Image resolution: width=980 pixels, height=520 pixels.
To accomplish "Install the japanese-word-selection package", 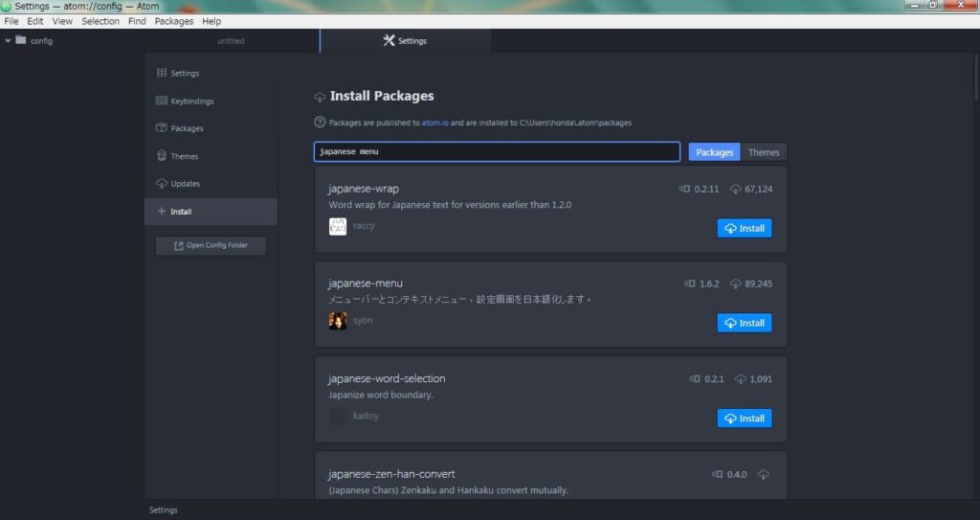I will coord(745,418).
